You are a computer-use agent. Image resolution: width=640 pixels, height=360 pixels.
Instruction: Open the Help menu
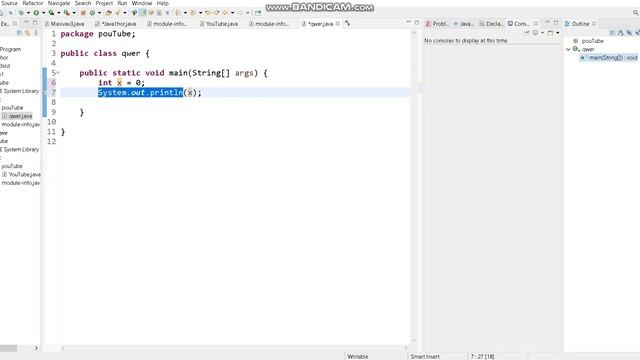[x=162, y=3]
